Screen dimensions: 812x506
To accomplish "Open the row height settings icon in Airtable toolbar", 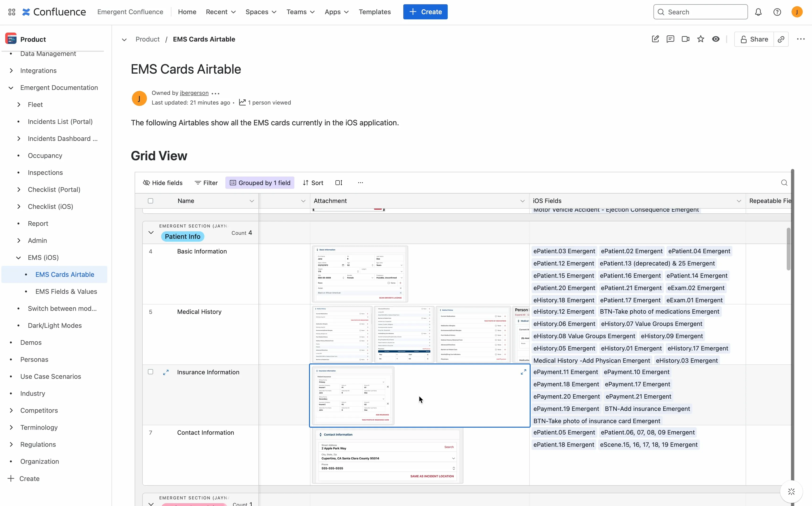I will (338, 183).
